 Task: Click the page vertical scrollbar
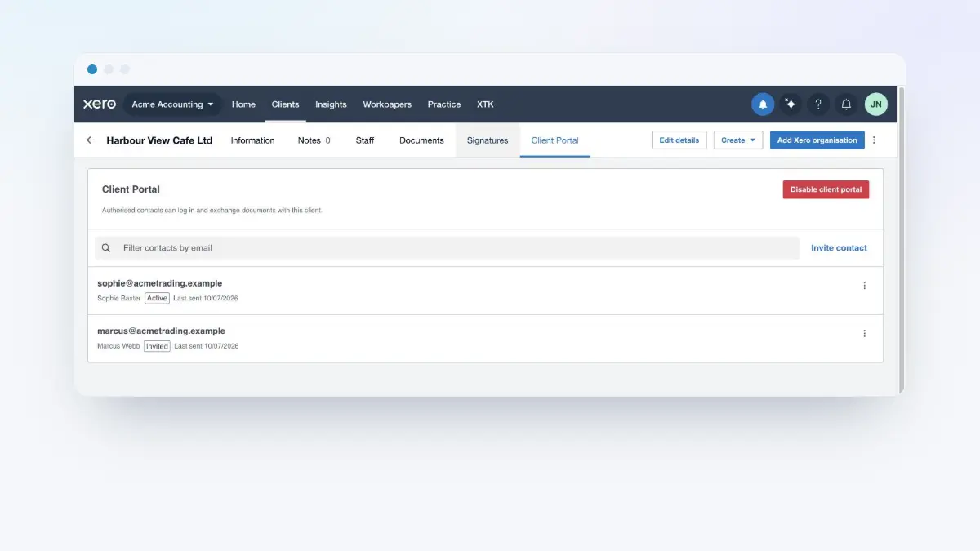click(902, 240)
